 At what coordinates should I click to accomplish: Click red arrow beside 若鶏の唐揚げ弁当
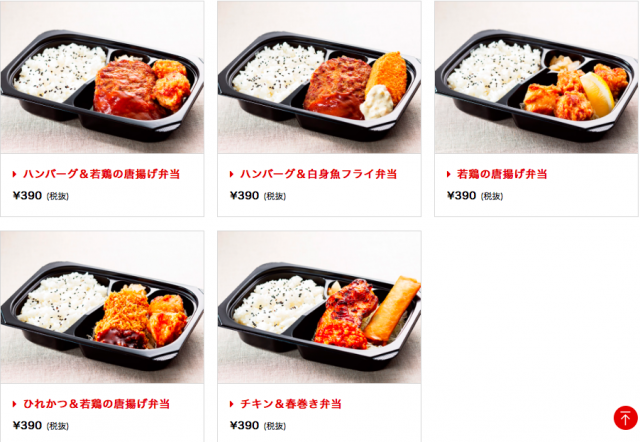pyautogui.click(x=449, y=174)
